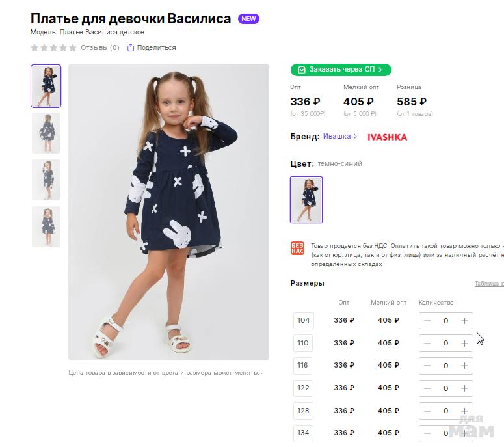Click the plus icon for size 104

tap(464, 321)
